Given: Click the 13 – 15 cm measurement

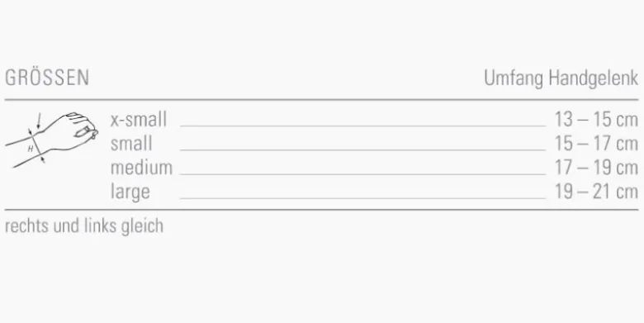Looking at the screenshot, I should pos(596,120).
